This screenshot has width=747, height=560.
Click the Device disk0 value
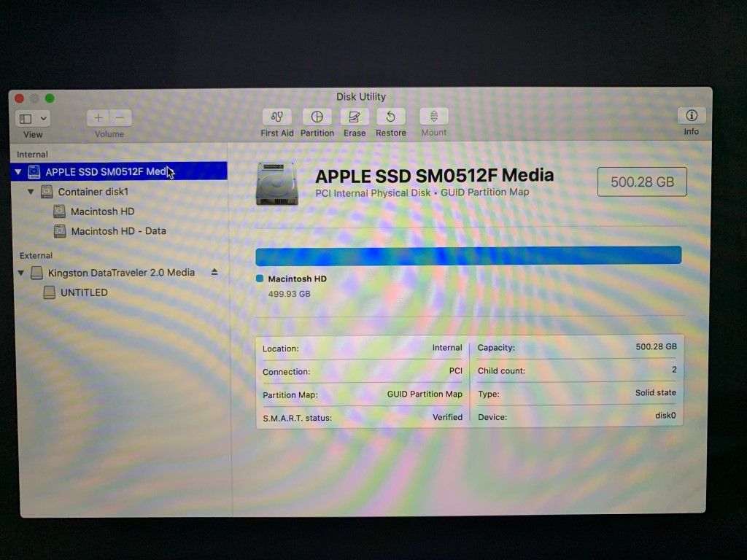pyautogui.click(x=665, y=415)
